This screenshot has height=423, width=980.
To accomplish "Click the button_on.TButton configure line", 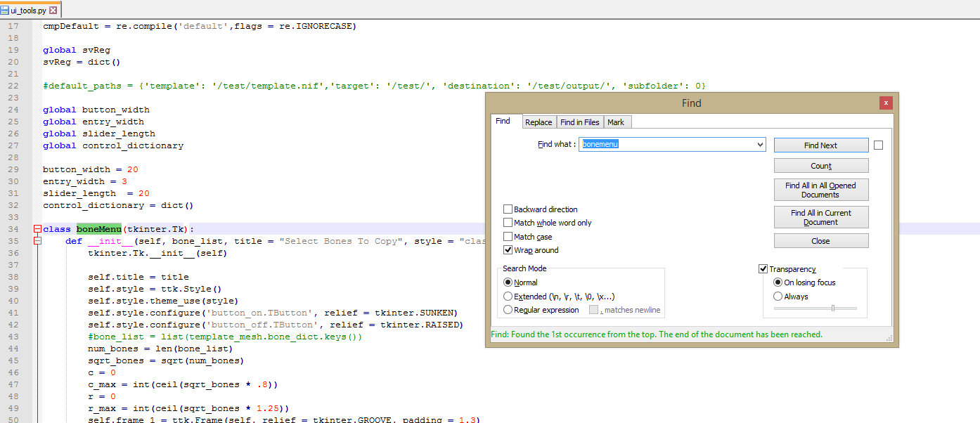I will [273, 313].
